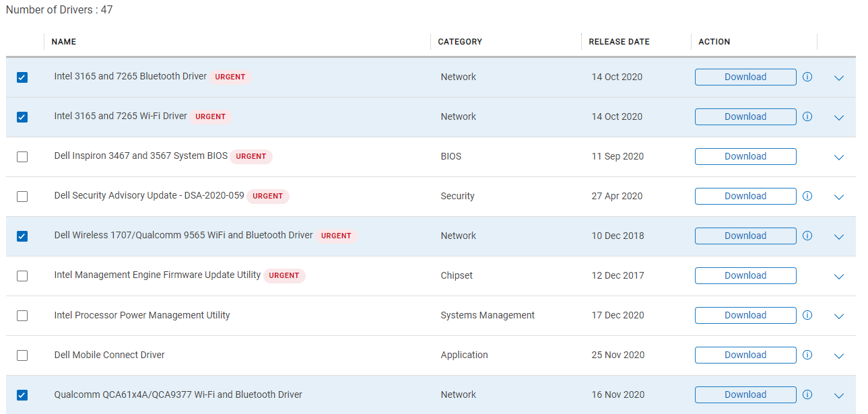This screenshot has width=868, height=414.
Task: Expand Qualcomm QCA61x4A driver details
Action: pos(839,396)
